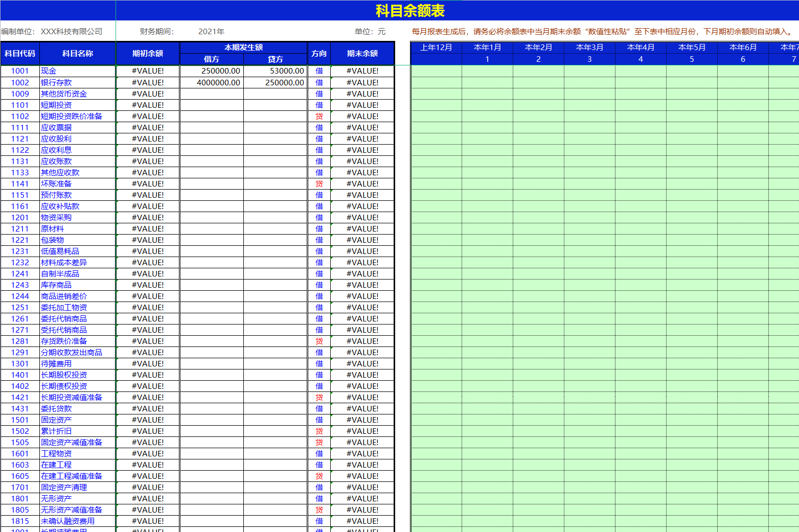Select the 本期发生额 merged header
Image resolution: width=799 pixels, height=532 pixels.
pos(244,48)
